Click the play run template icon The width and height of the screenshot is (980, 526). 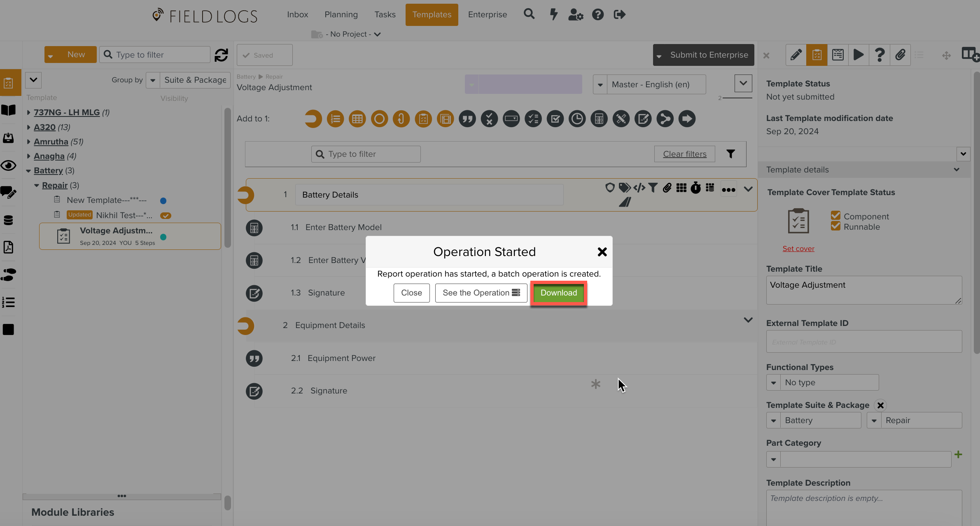pos(859,55)
